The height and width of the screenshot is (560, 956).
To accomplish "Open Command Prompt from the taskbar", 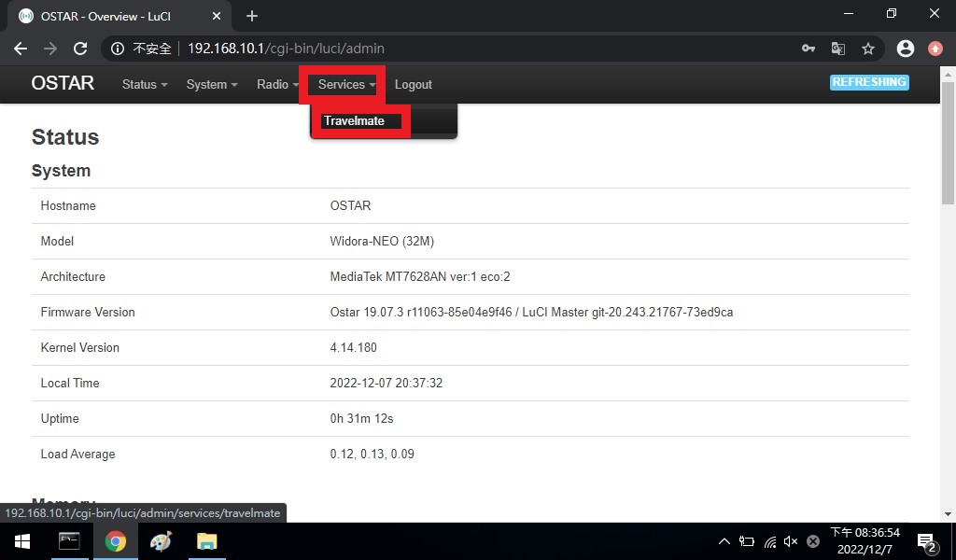I will [69, 541].
